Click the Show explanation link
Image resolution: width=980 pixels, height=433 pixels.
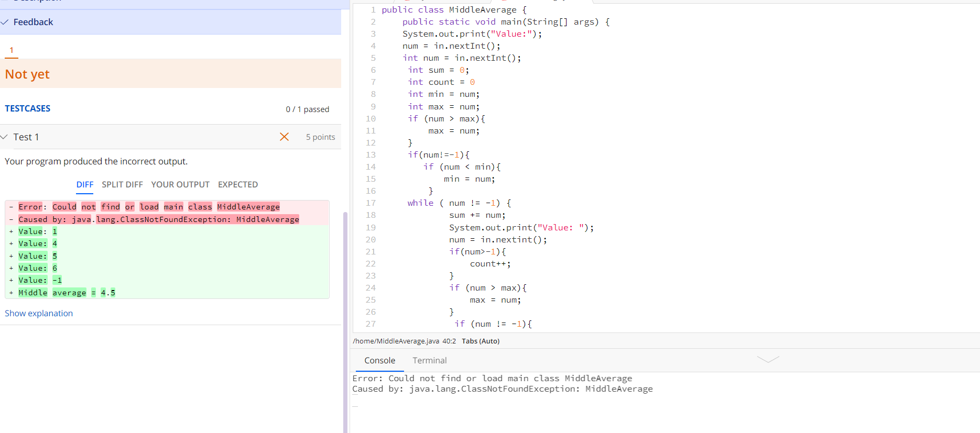pyautogui.click(x=39, y=313)
